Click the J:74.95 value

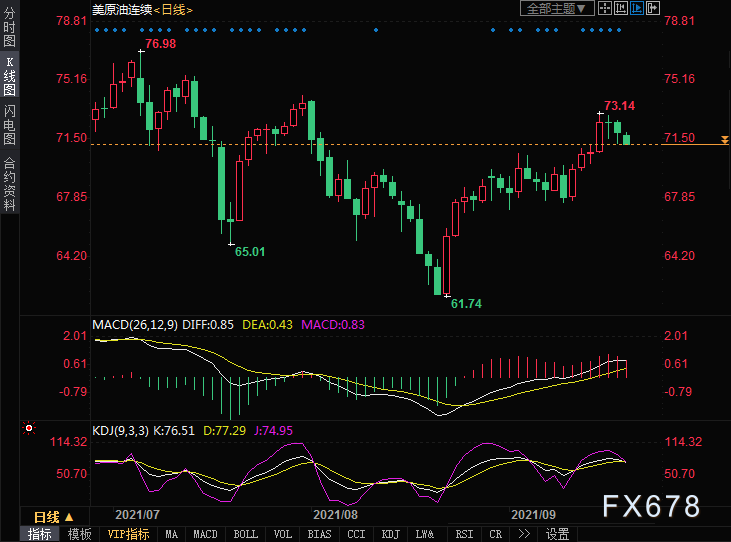(x=273, y=431)
